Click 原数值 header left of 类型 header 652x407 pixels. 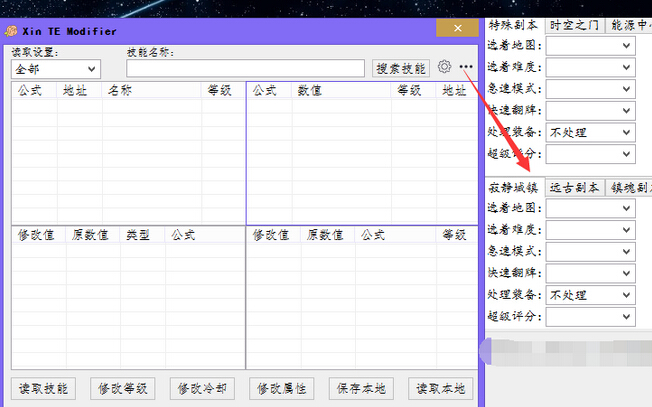(93, 235)
